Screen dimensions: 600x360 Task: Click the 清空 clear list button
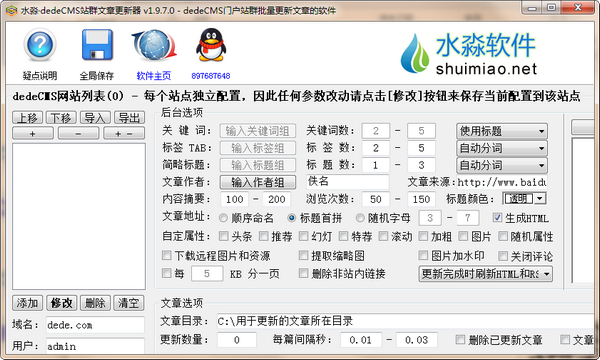pos(129,303)
